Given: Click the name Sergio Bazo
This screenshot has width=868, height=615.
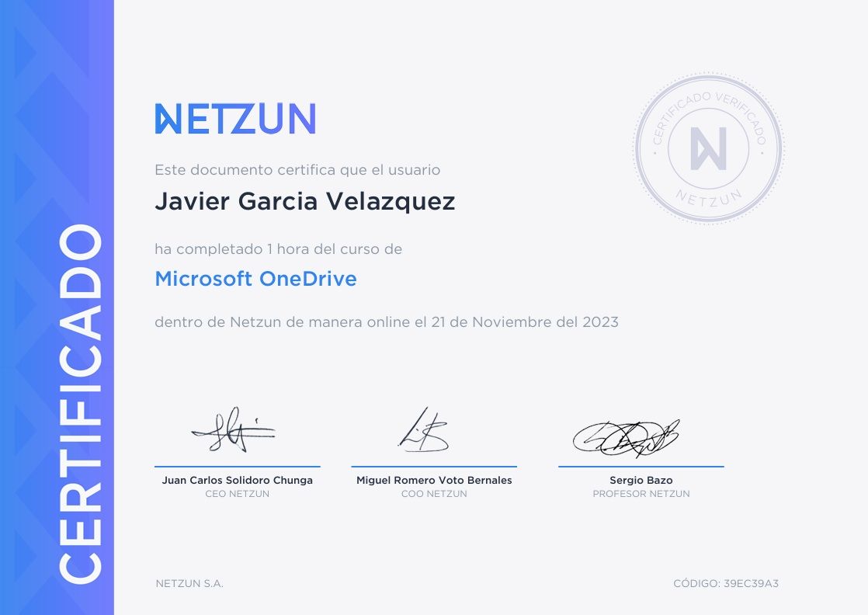Looking at the screenshot, I should click(641, 481).
